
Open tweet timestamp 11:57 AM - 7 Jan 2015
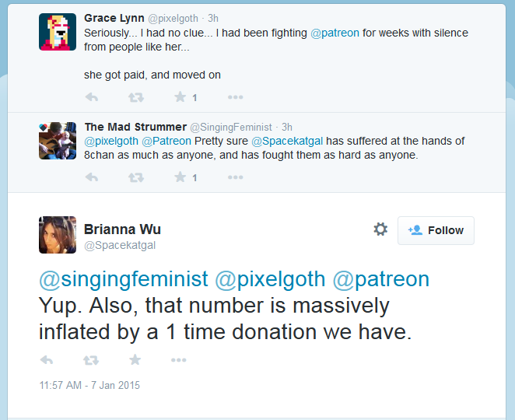[x=89, y=385]
